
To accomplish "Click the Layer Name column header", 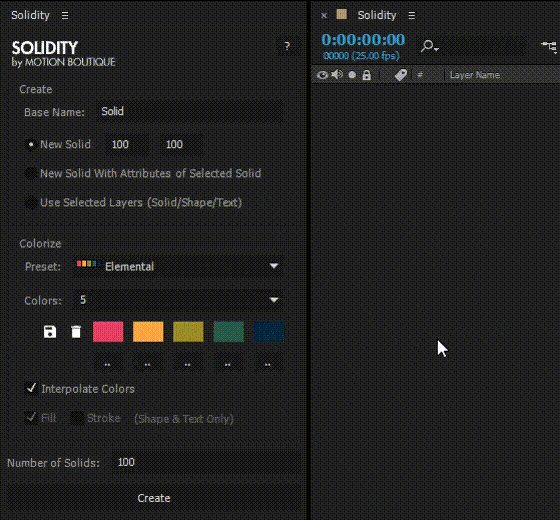I will point(475,75).
